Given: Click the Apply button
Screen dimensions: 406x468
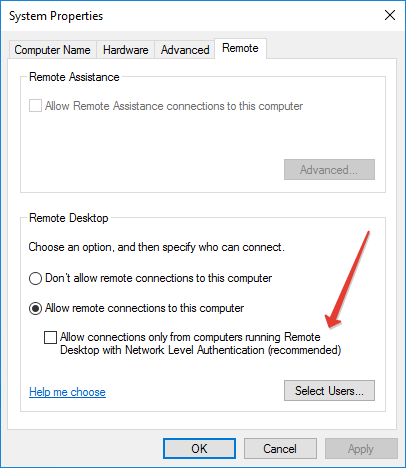Looking at the screenshot, I should [x=361, y=449].
